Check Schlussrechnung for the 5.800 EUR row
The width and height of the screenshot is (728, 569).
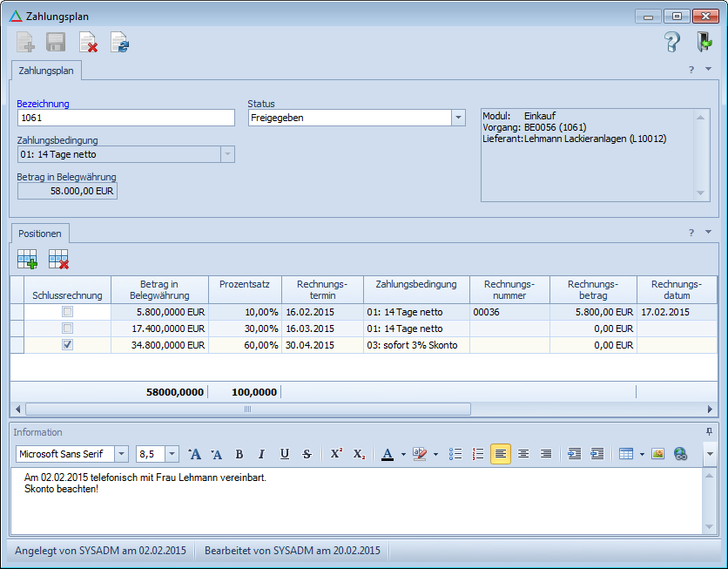click(x=68, y=312)
